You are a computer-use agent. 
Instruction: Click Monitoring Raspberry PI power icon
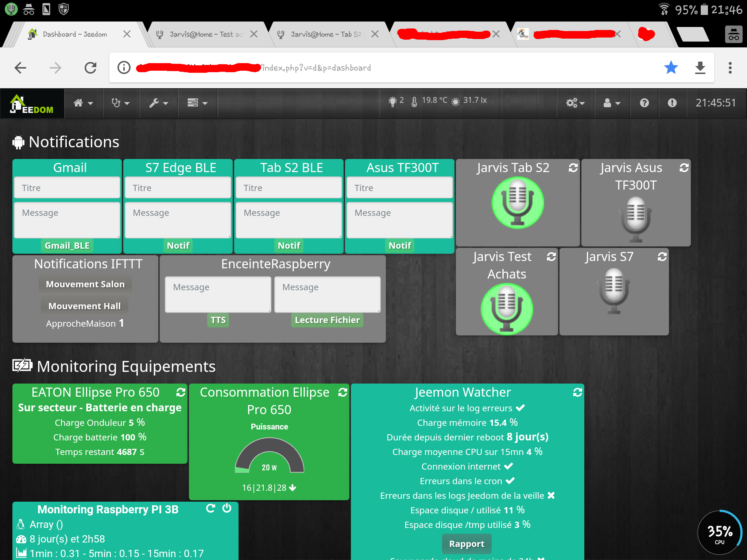227,508
